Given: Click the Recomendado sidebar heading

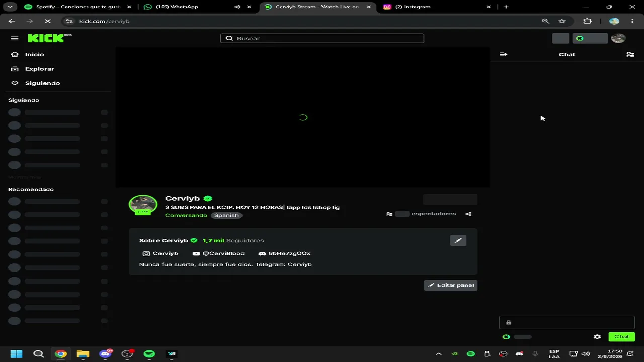Looking at the screenshot, I should (31, 189).
